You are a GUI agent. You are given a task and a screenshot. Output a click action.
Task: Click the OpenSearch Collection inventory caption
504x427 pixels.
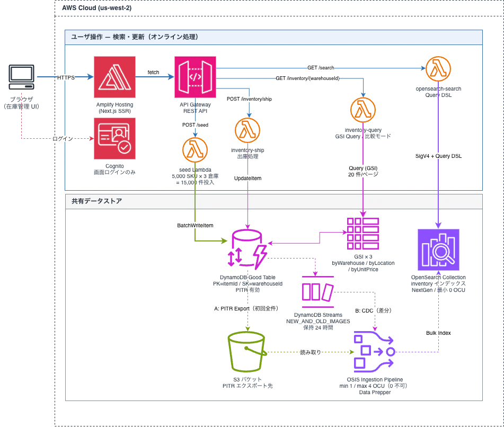click(438, 284)
